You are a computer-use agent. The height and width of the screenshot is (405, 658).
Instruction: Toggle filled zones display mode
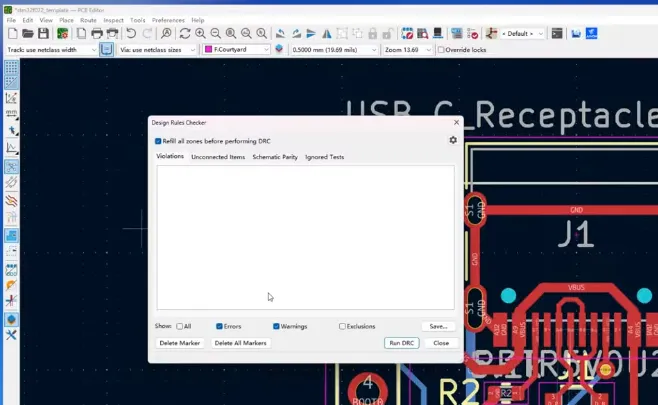click(11, 235)
